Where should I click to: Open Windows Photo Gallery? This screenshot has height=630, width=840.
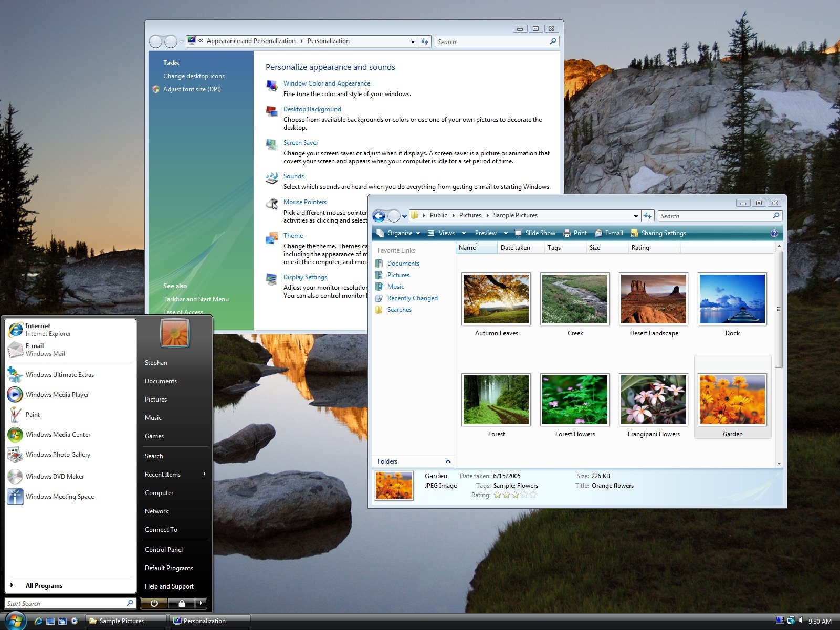tap(58, 454)
